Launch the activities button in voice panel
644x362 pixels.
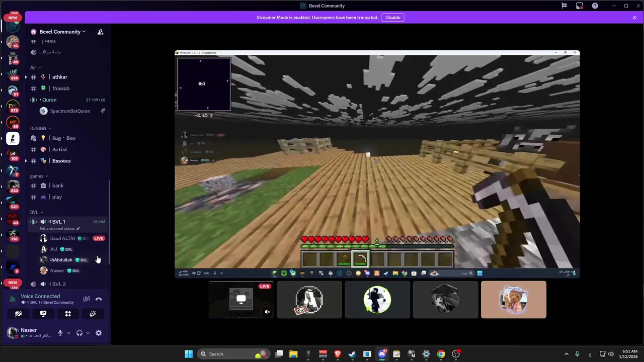(x=68, y=314)
